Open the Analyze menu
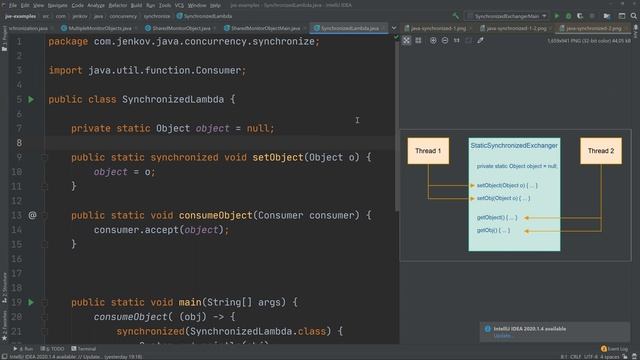The height and width of the screenshot is (360, 640). [96, 5]
